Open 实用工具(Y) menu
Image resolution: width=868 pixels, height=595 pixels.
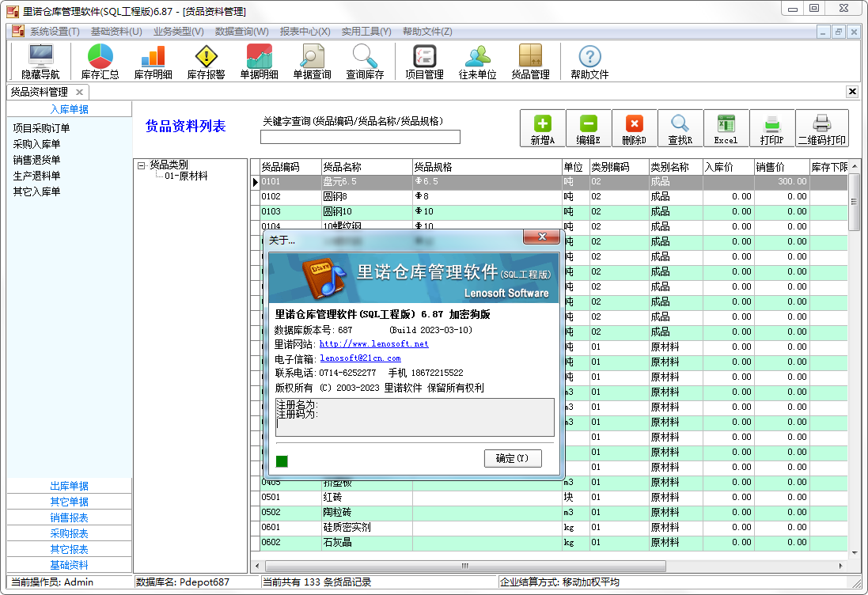coord(366,32)
